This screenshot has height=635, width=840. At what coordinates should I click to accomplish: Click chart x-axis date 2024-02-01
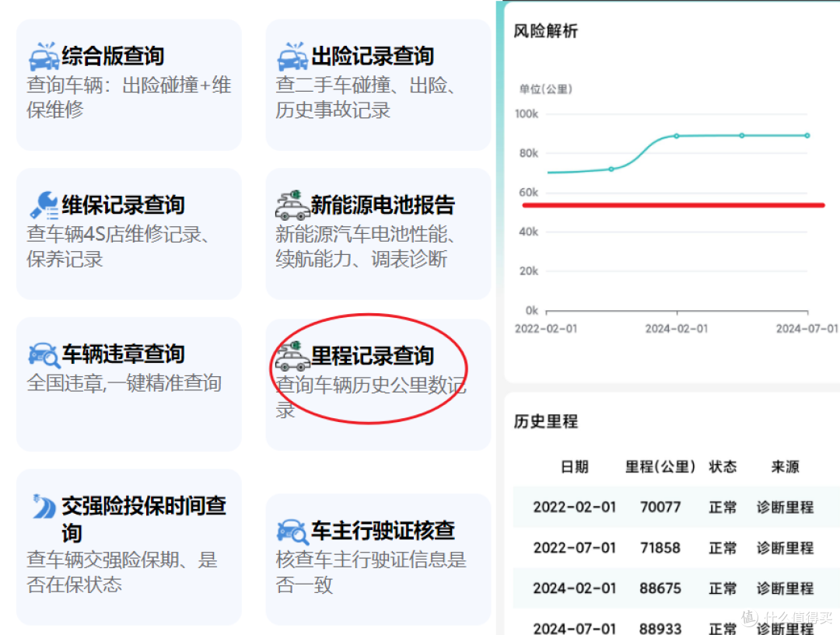pos(677,329)
